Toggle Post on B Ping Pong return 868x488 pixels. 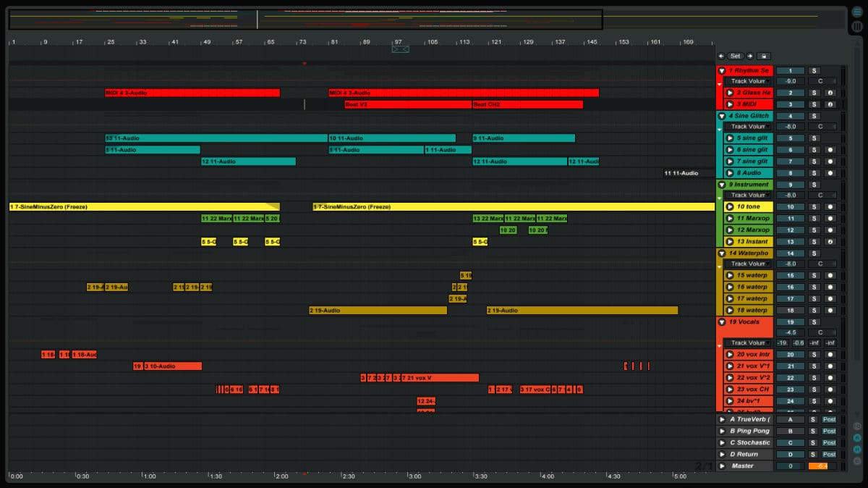click(x=830, y=432)
